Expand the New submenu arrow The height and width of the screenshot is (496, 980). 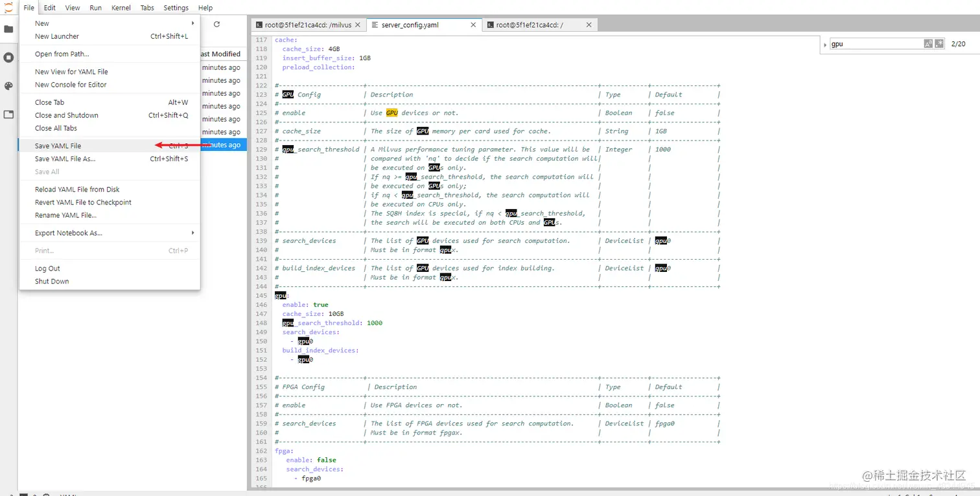(192, 23)
